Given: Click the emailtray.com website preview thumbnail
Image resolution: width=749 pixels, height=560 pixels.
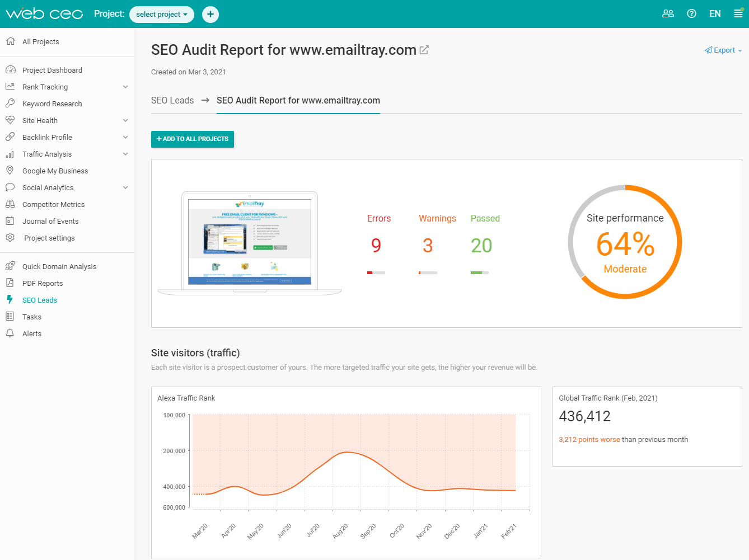Looking at the screenshot, I should coord(249,240).
